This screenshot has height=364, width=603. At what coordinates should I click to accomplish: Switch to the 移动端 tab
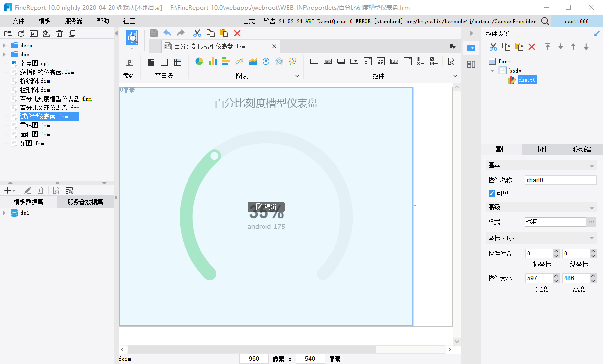(x=582, y=149)
